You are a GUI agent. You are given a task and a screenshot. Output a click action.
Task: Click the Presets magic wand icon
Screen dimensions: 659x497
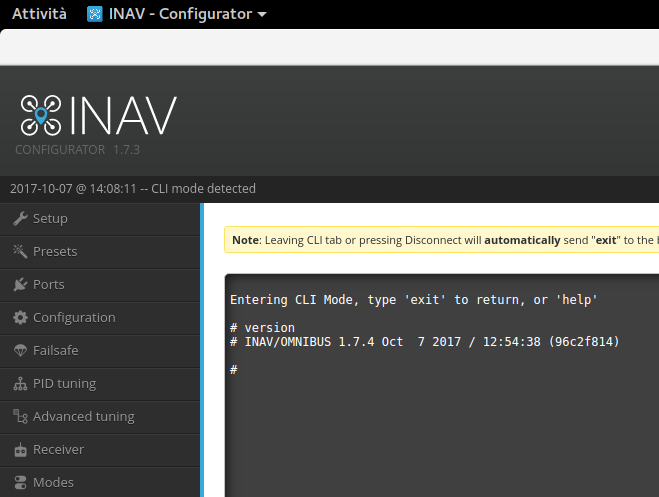coord(20,251)
